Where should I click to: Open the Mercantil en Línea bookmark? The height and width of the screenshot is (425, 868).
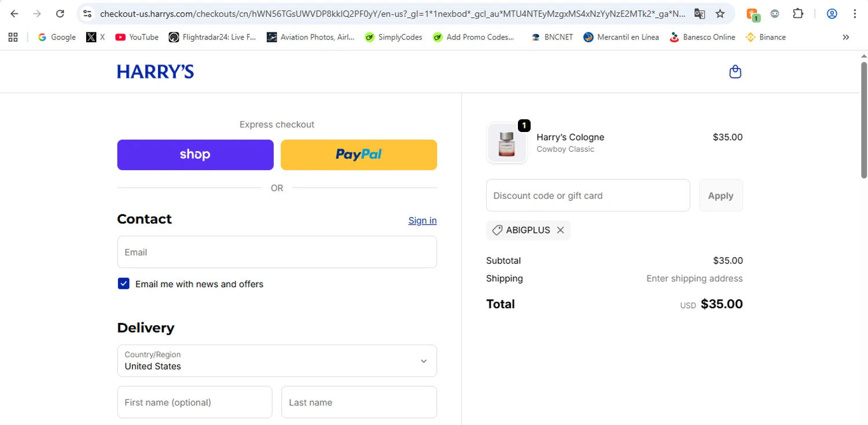621,37
